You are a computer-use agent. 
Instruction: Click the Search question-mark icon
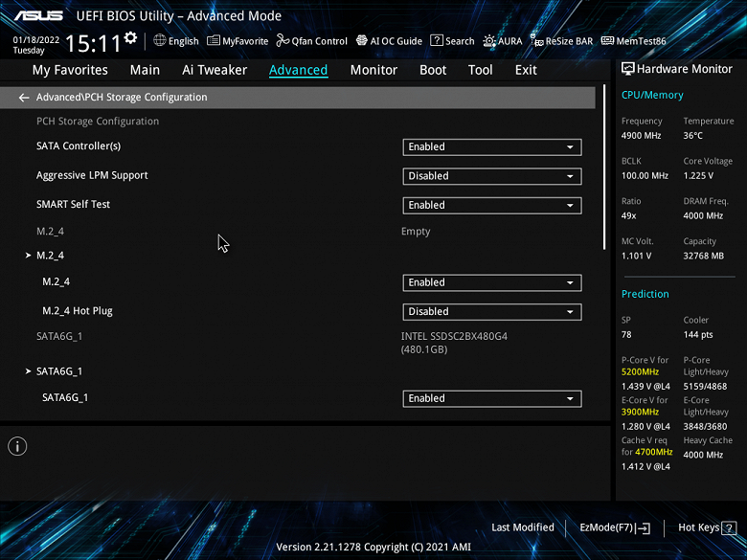437,40
